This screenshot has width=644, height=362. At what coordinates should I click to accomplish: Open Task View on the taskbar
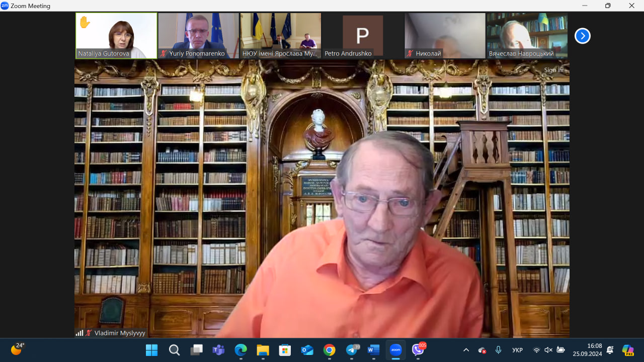(x=196, y=350)
